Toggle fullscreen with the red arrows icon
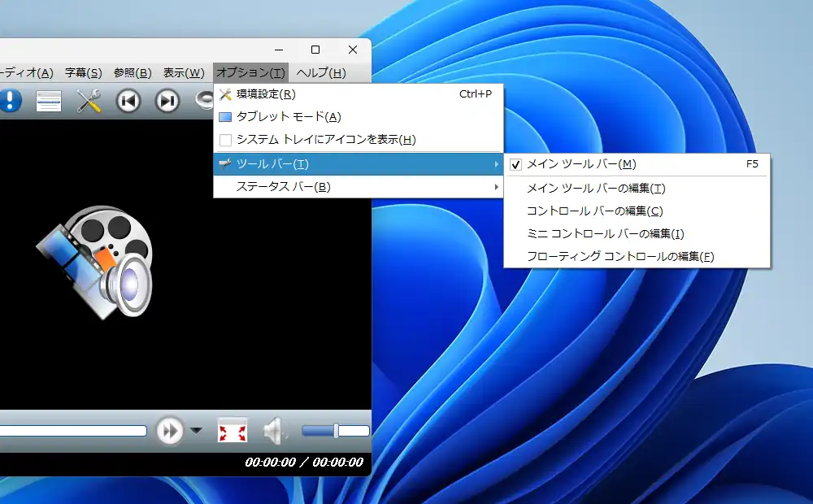The height and width of the screenshot is (504, 813). click(x=233, y=432)
